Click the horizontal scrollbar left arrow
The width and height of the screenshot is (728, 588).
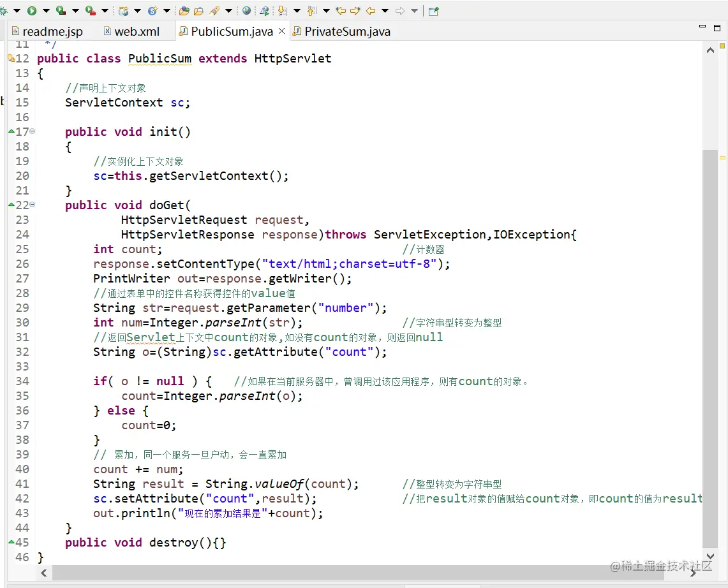43,573
